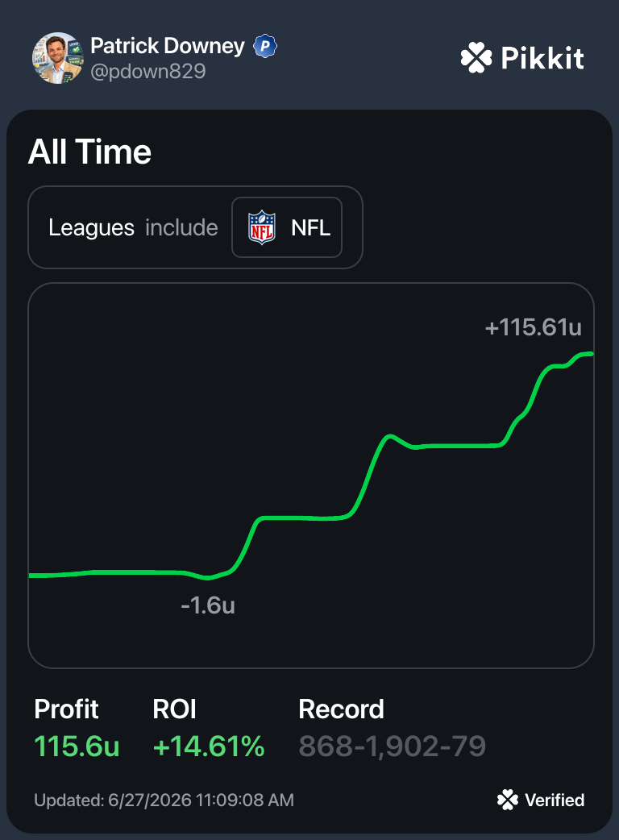The image size is (619, 840).
Task: Tap the clover icon beside Verified
Action: tap(507, 800)
